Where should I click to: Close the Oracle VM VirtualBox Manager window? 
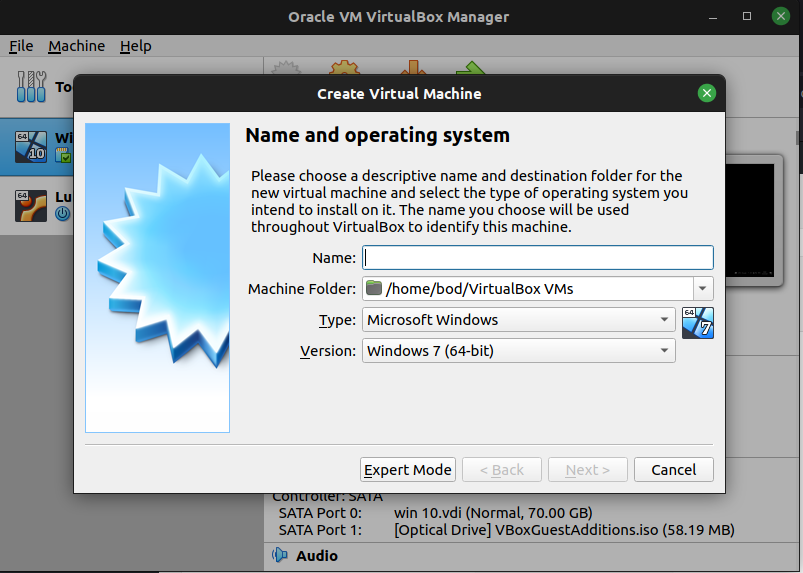[x=780, y=16]
